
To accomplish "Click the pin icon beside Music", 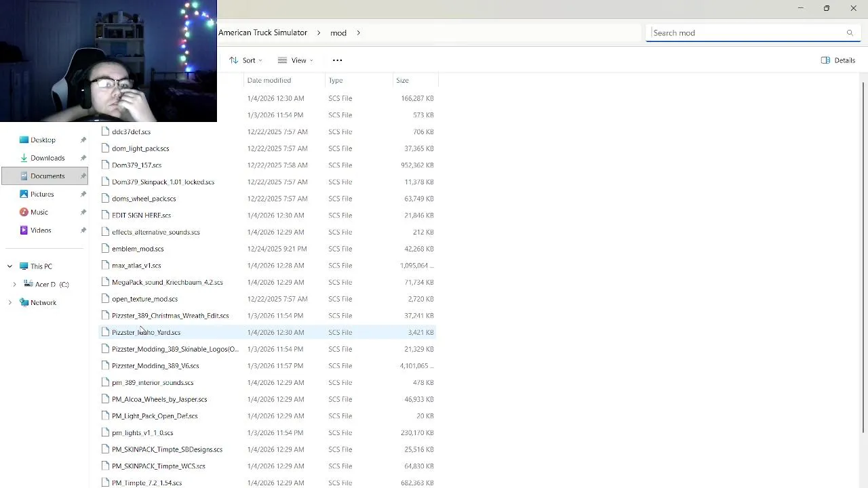I will tap(83, 212).
